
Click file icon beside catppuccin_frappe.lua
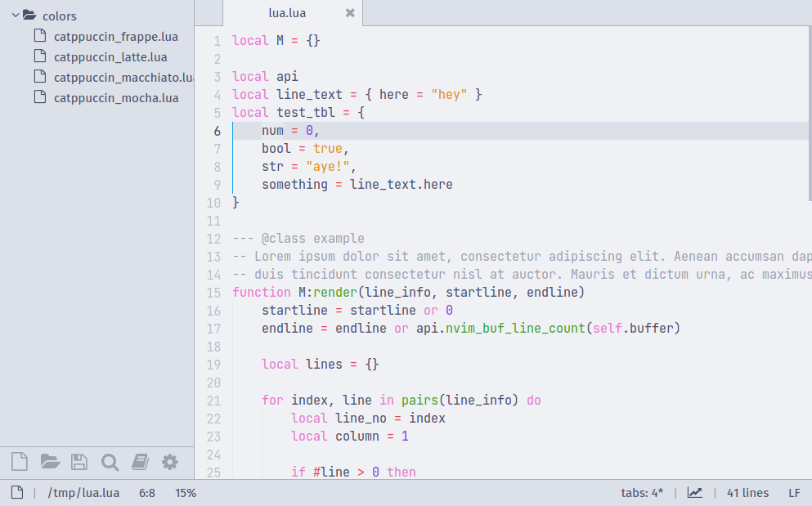(x=40, y=36)
